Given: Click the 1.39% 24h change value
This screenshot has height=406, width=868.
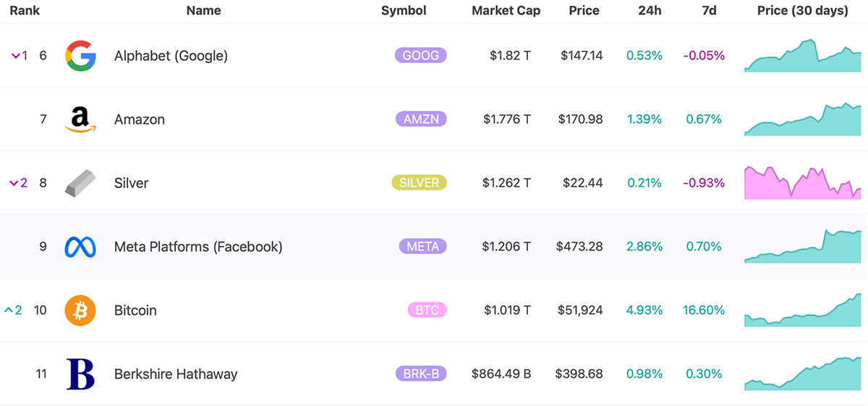Looking at the screenshot, I should [x=645, y=119].
